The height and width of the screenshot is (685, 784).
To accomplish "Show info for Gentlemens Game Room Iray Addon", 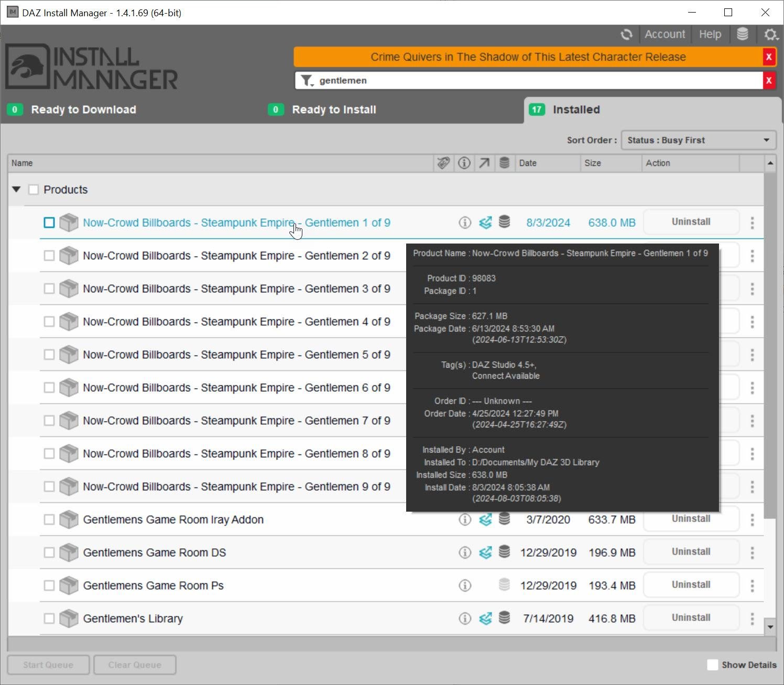I will [465, 520].
